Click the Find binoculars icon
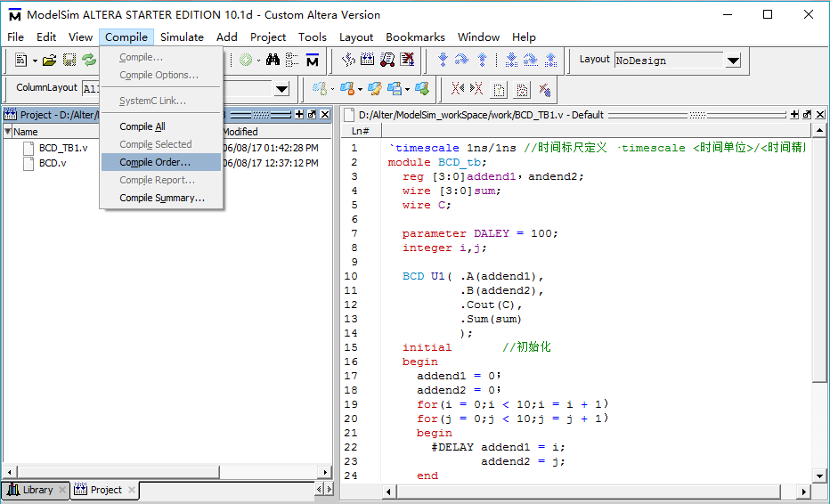This screenshot has height=504, width=830. pos(273,61)
